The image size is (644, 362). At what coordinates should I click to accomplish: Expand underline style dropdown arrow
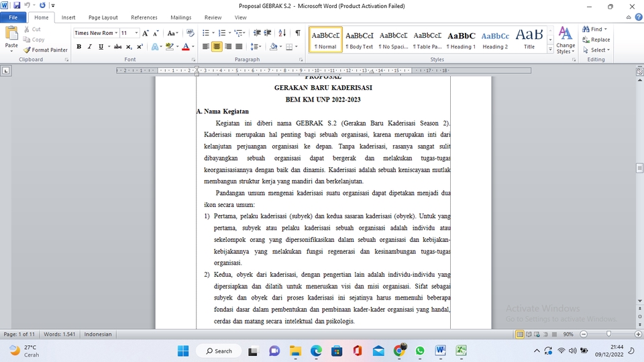coord(109,46)
